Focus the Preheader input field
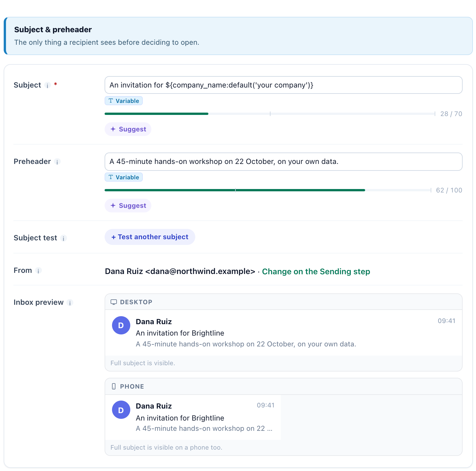The height and width of the screenshot is (471, 476). click(283, 161)
